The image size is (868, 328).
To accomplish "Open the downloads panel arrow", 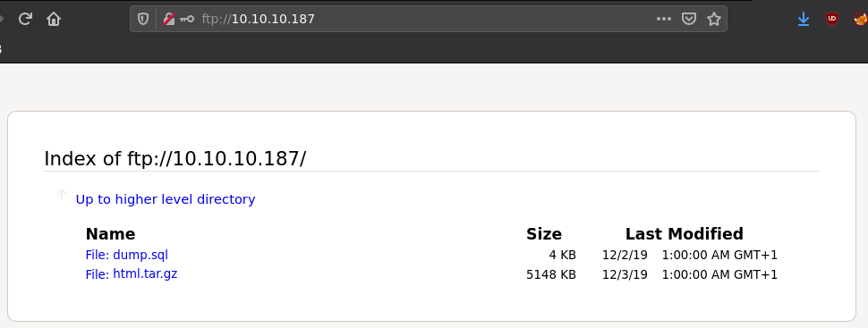I will [x=804, y=20].
